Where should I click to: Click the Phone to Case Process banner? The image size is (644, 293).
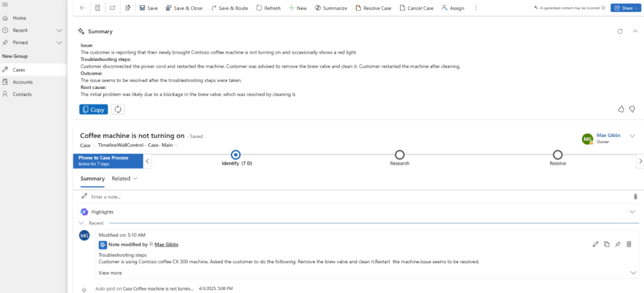coord(108,161)
